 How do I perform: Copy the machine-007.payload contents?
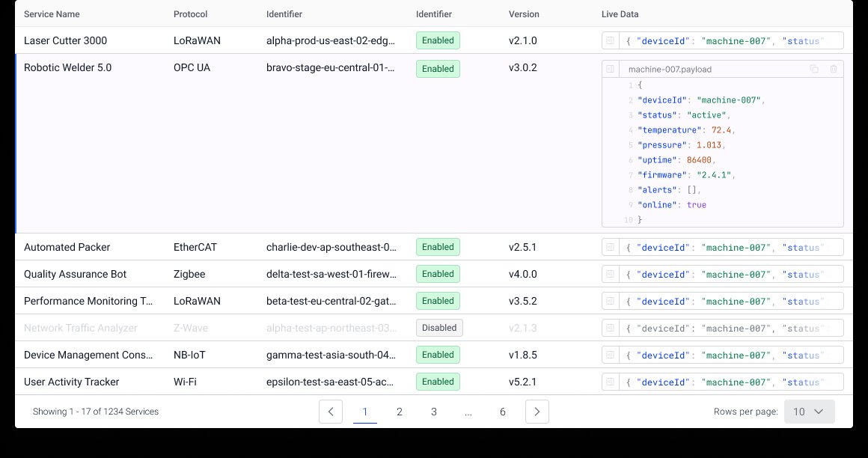(x=814, y=70)
